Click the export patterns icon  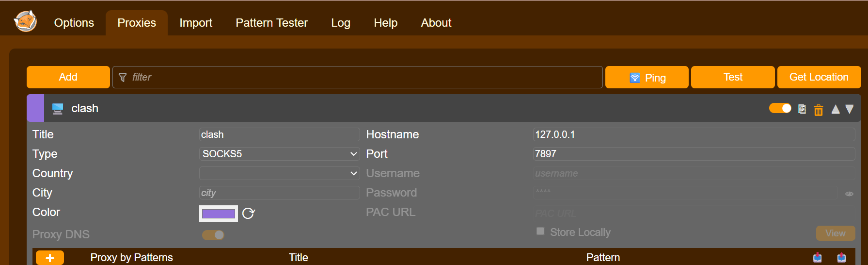[841, 257]
